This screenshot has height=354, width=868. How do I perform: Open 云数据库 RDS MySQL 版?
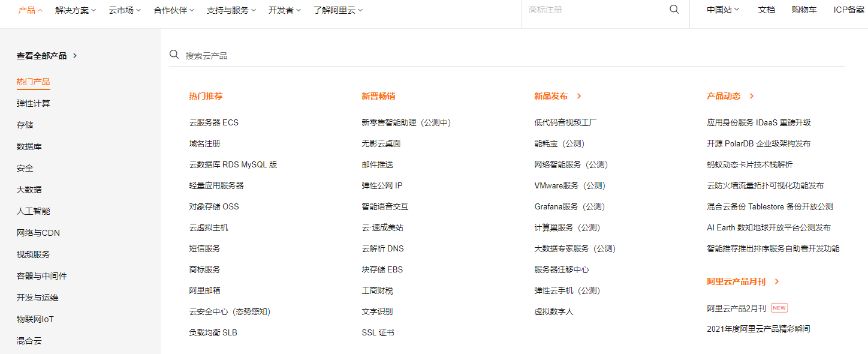point(233,164)
